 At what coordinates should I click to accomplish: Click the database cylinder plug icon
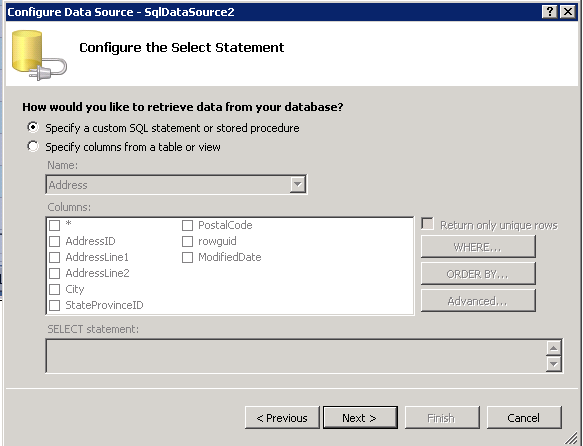tap(39, 56)
